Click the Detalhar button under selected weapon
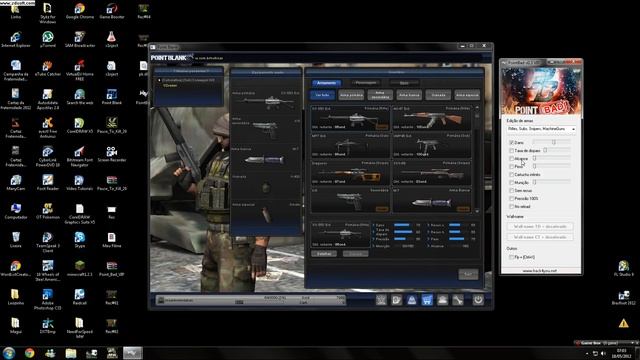This screenshot has width=640, height=360. [x=324, y=253]
